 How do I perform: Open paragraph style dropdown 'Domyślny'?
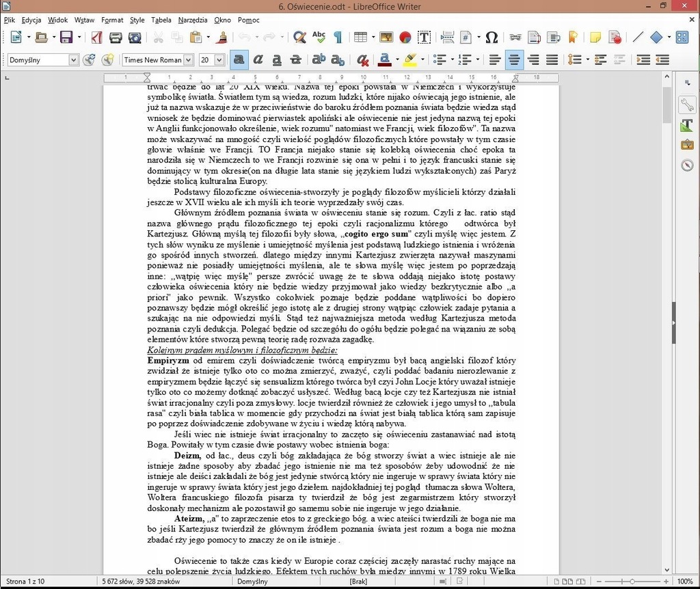pyautogui.click(x=73, y=60)
